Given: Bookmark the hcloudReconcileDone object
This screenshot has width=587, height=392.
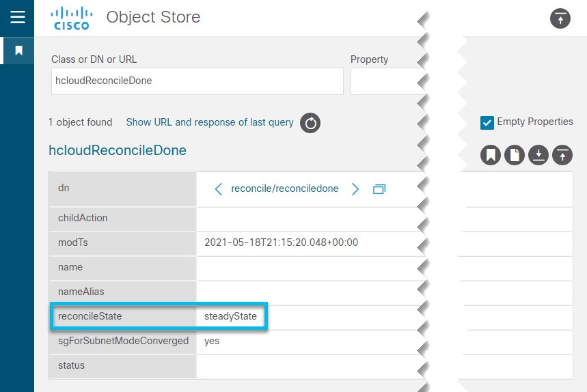Looking at the screenshot, I should click(x=491, y=155).
